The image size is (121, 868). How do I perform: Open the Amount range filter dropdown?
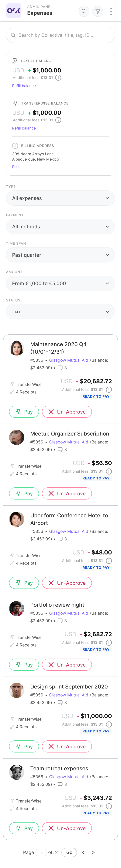coord(60,283)
